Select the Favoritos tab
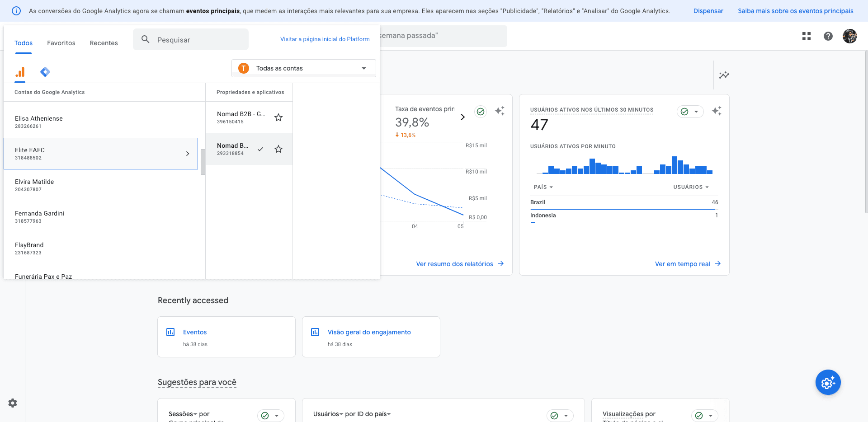The height and width of the screenshot is (422, 868). 61,43
